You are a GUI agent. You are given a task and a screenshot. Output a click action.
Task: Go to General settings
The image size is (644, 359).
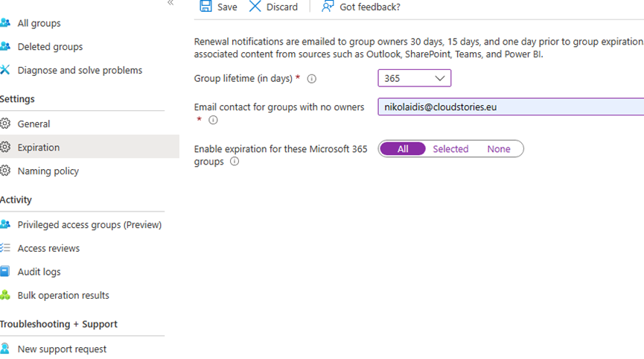(34, 124)
